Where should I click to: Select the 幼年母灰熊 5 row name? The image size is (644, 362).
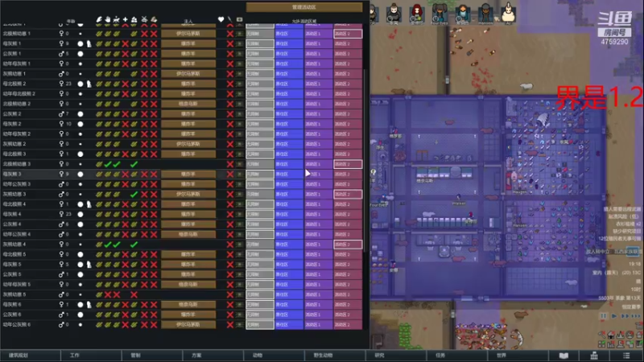16,285
